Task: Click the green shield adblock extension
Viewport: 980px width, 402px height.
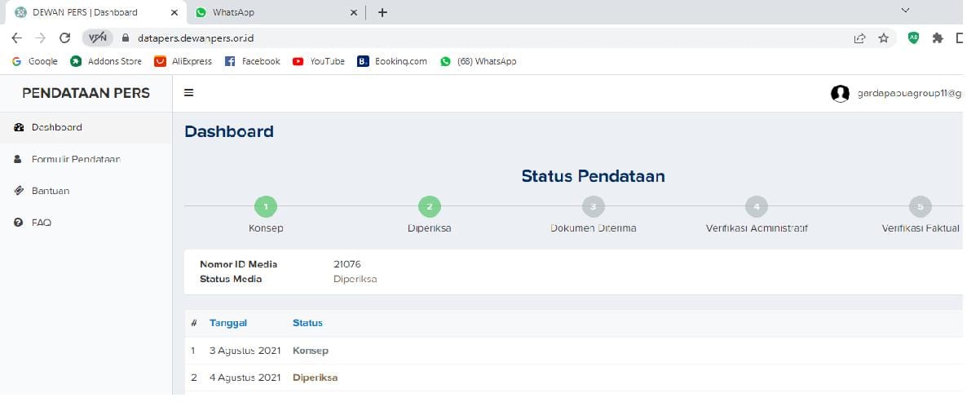Action: click(914, 38)
